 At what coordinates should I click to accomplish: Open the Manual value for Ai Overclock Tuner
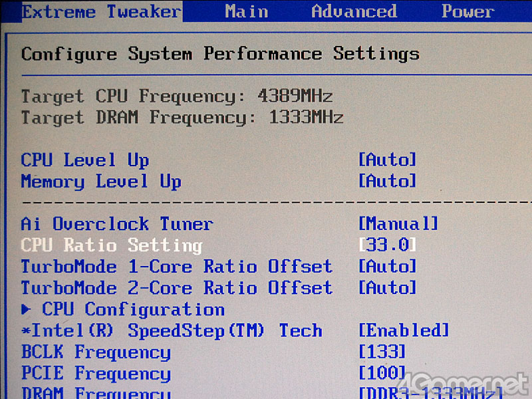[x=398, y=223]
